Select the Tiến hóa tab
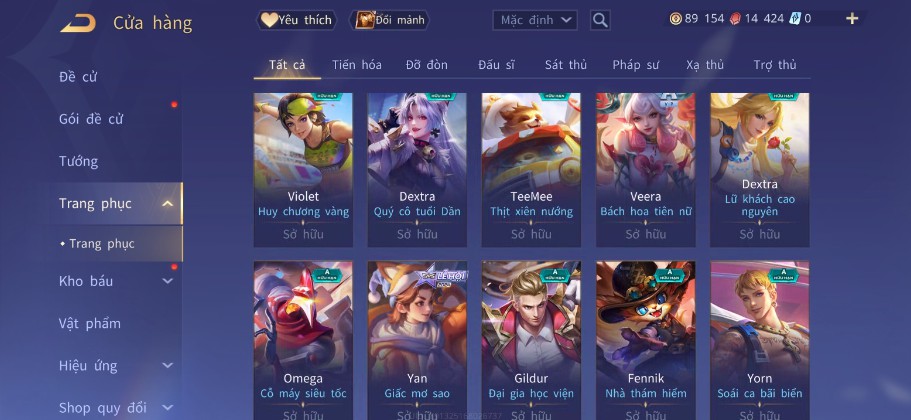The image size is (911, 420). (x=357, y=65)
